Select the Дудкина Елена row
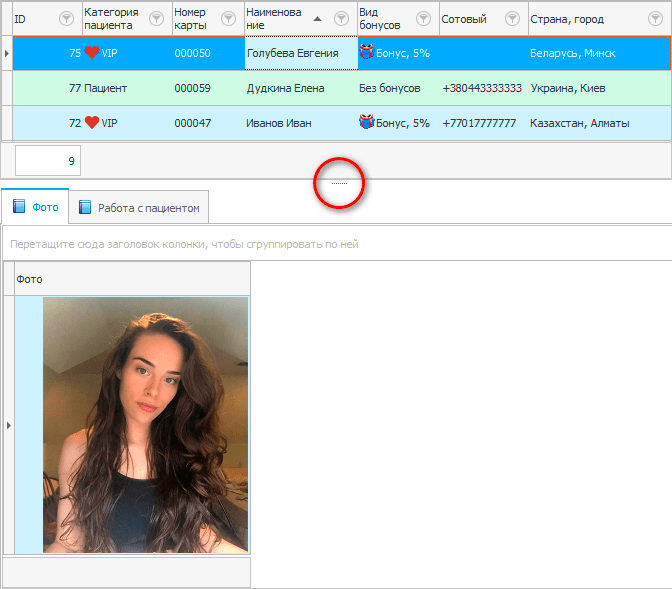Viewport: 672px width, 589px height. click(x=285, y=88)
